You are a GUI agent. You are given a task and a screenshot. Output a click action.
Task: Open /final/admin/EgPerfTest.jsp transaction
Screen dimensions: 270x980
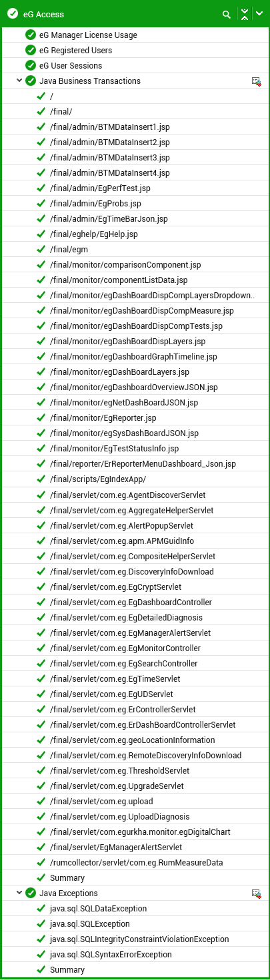click(x=100, y=188)
